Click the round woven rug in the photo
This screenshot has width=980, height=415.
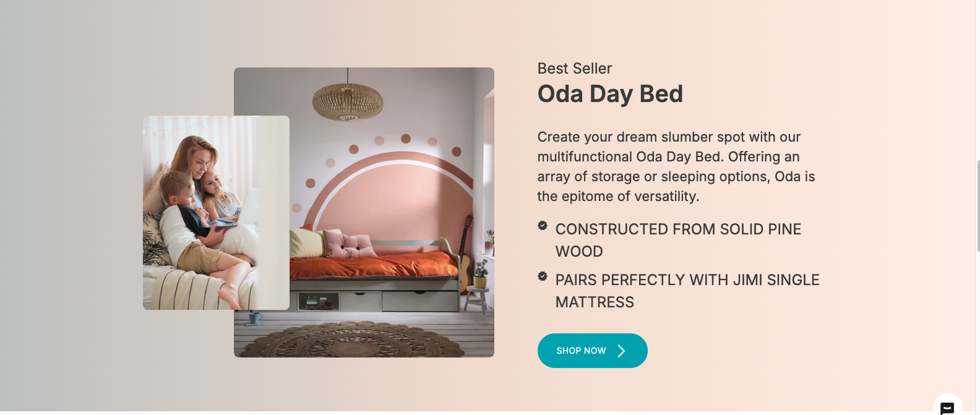point(363,340)
